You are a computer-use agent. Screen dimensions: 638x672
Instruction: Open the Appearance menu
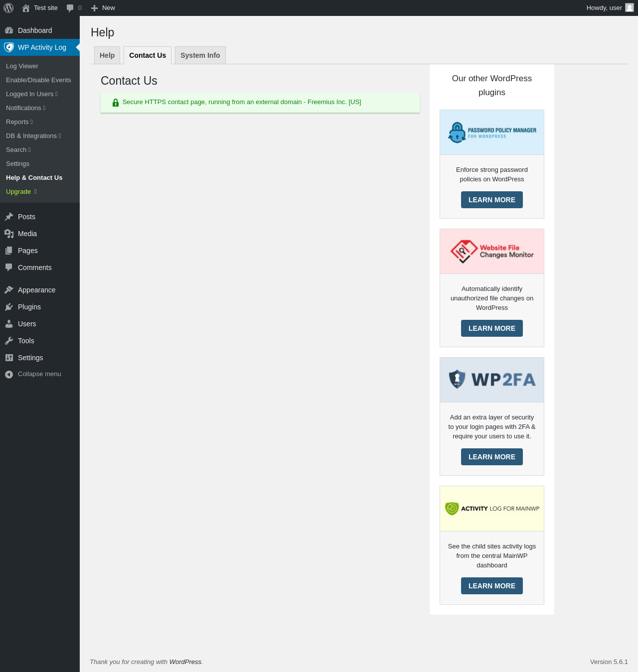40,290
